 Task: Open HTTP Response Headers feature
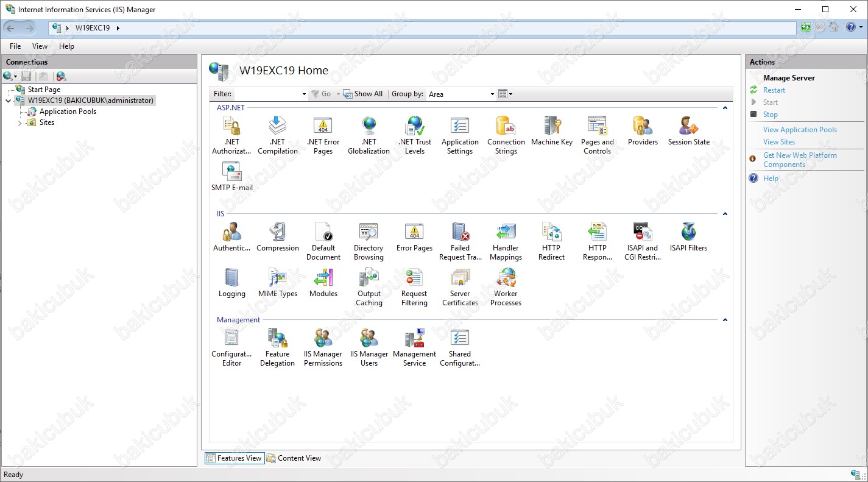[x=597, y=241]
